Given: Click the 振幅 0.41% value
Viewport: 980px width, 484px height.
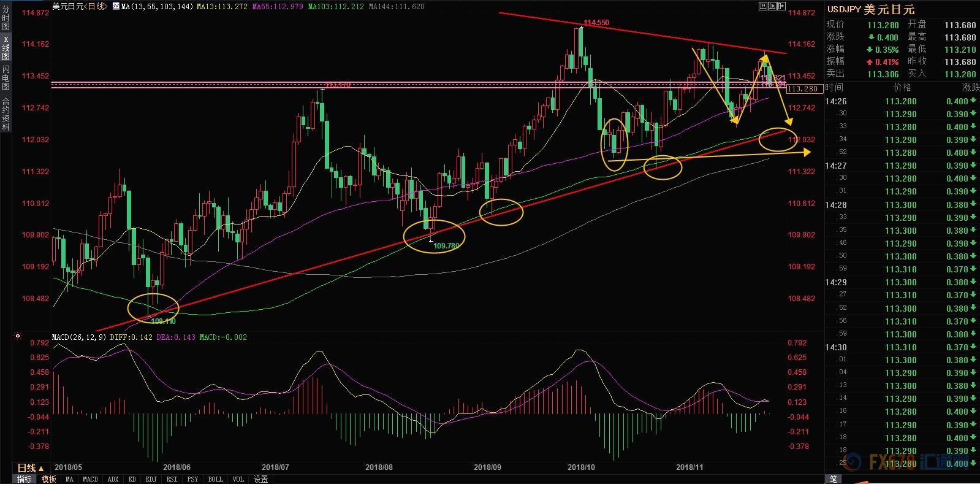Looking at the screenshot, I should pos(883,61).
